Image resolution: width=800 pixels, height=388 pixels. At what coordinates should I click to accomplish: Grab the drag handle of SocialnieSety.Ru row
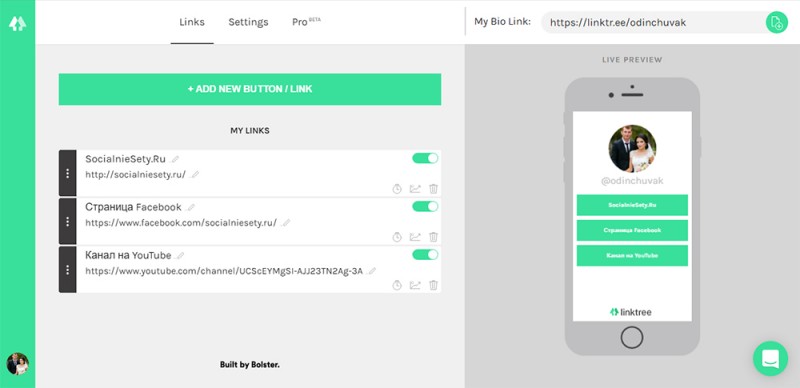coord(67,173)
